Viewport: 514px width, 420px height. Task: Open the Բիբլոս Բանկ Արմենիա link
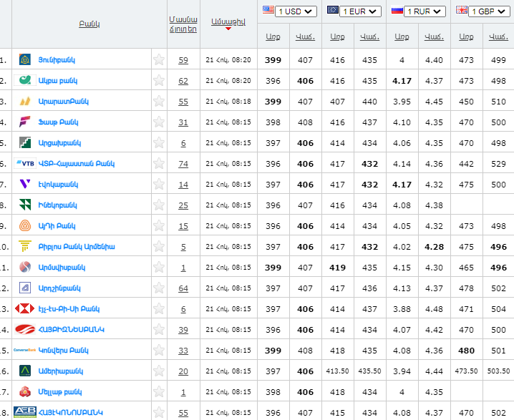pyautogui.click(x=77, y=247)
